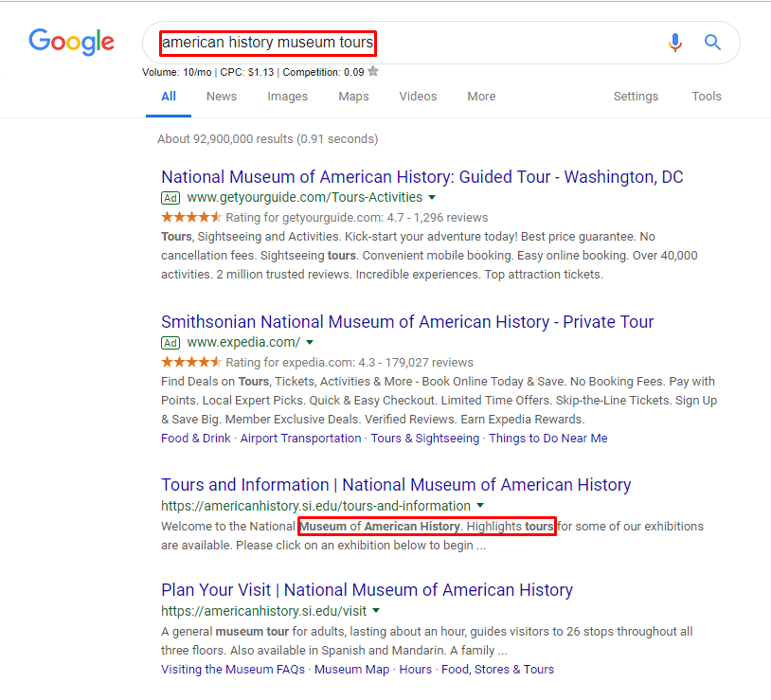The image size is (771, 700).
Task: Click the Google logo
Action: (71, 42)
